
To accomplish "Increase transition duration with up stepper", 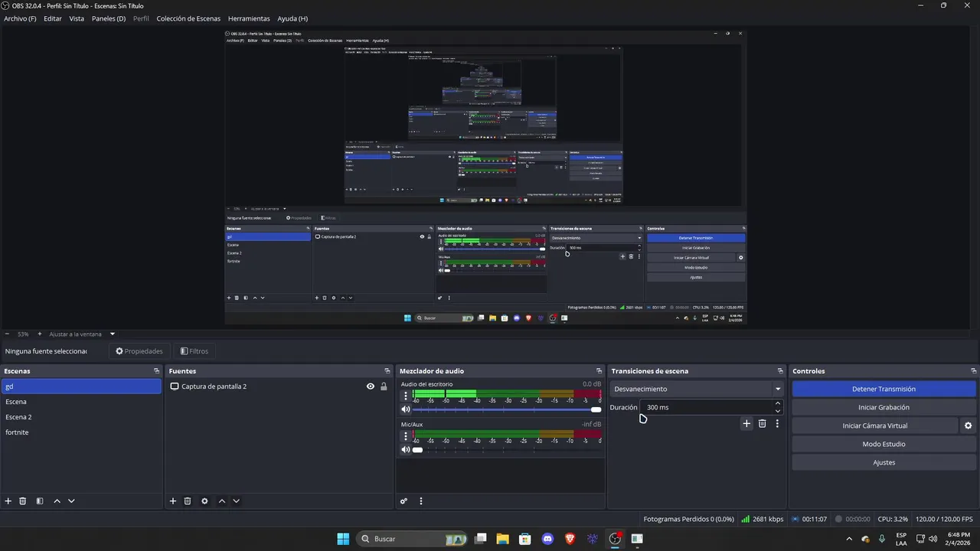I will click(778, 403).
